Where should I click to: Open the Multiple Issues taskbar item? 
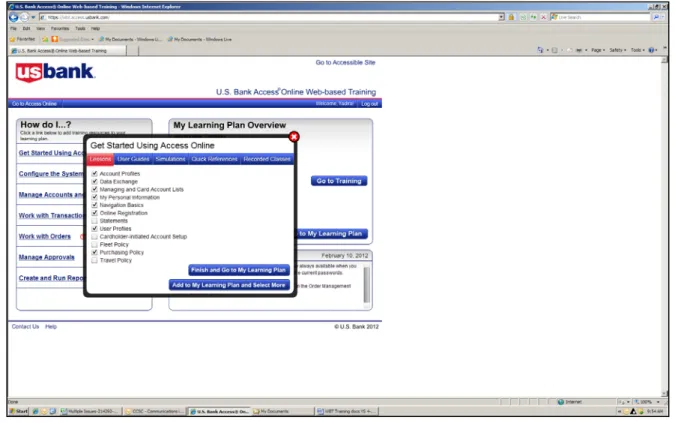(90, 411)
